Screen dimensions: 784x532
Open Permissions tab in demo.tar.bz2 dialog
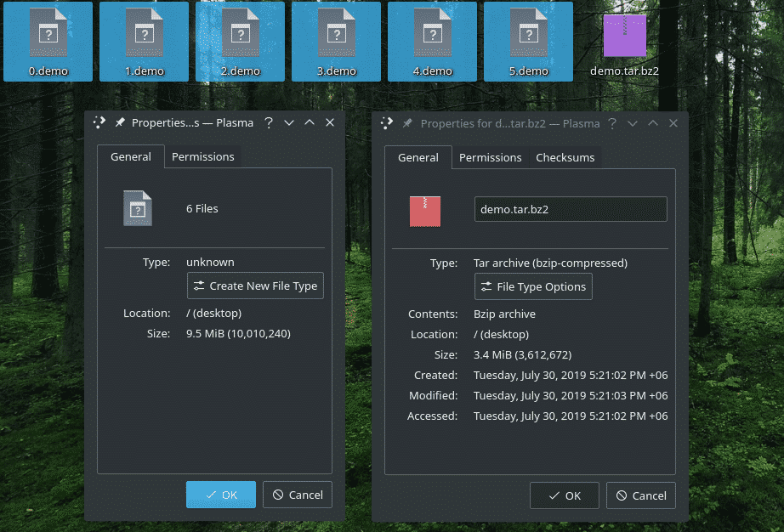(490, 157)
